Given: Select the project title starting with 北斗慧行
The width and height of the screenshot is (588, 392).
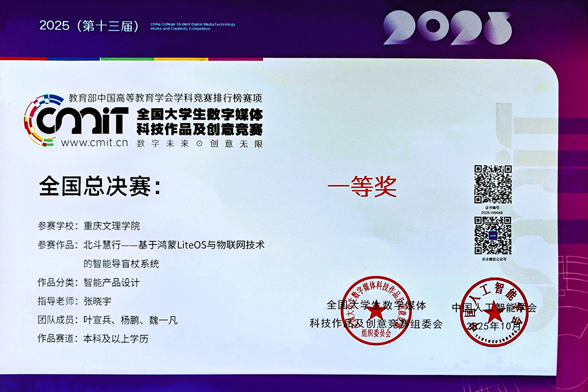Looking at the screenshot, I should 174,244.
